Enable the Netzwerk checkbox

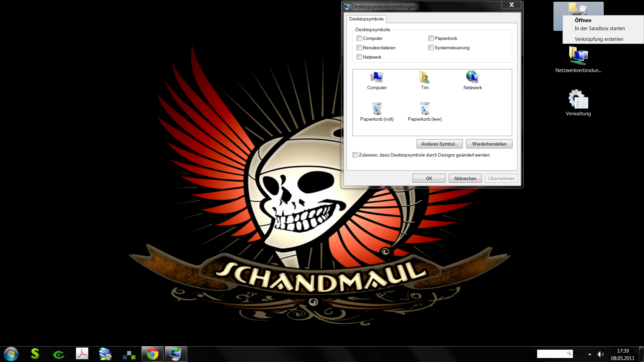point(359,57)
